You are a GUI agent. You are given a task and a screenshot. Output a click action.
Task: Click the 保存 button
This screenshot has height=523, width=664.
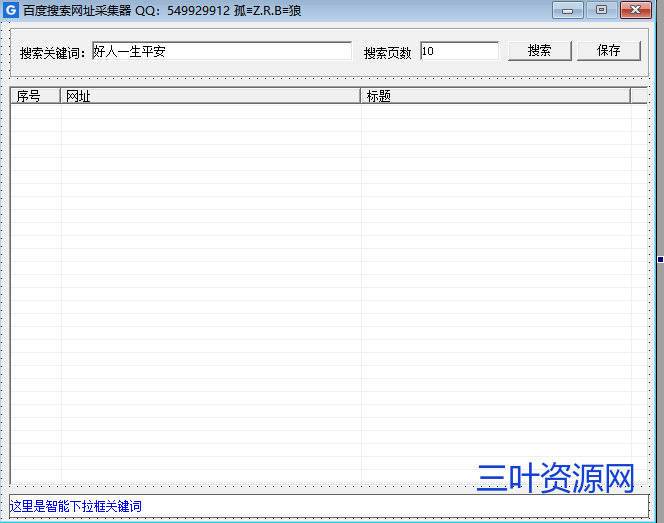click(x=608, y=51)
